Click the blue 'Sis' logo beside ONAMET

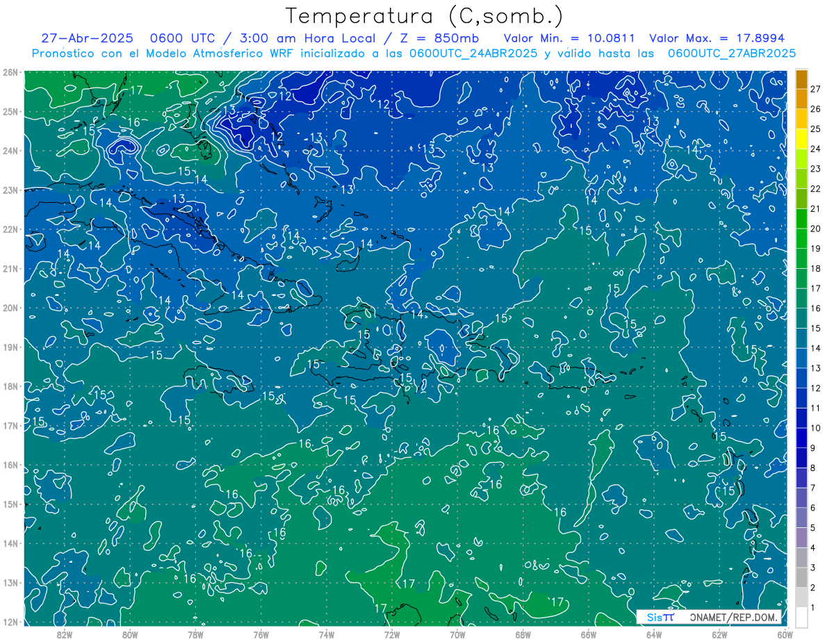655,617
